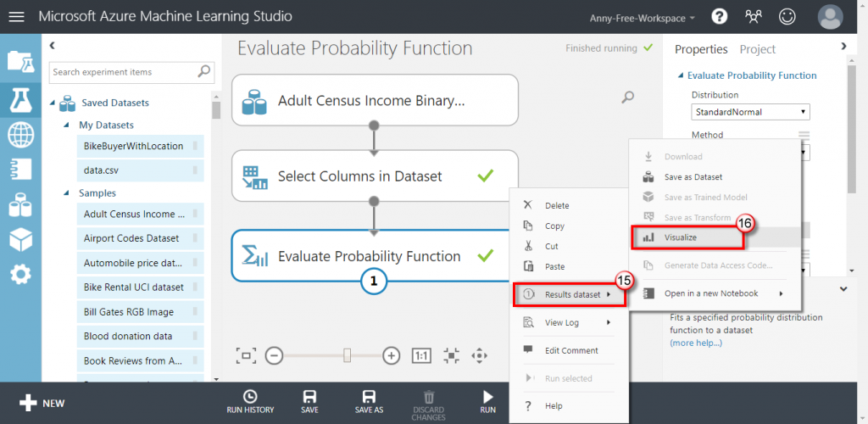Select Save as Dataset in submenu

click(715, 177)
